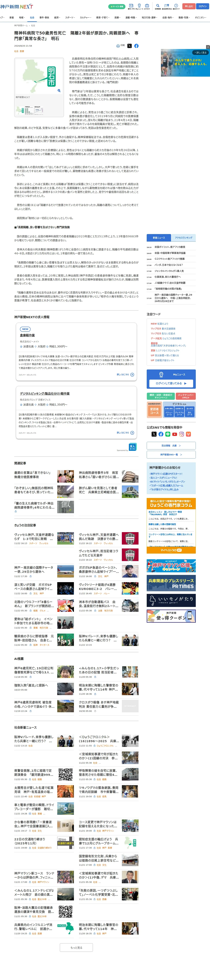
Task: Open the 事件・事故 navigation item
Action: coord(44,17)
